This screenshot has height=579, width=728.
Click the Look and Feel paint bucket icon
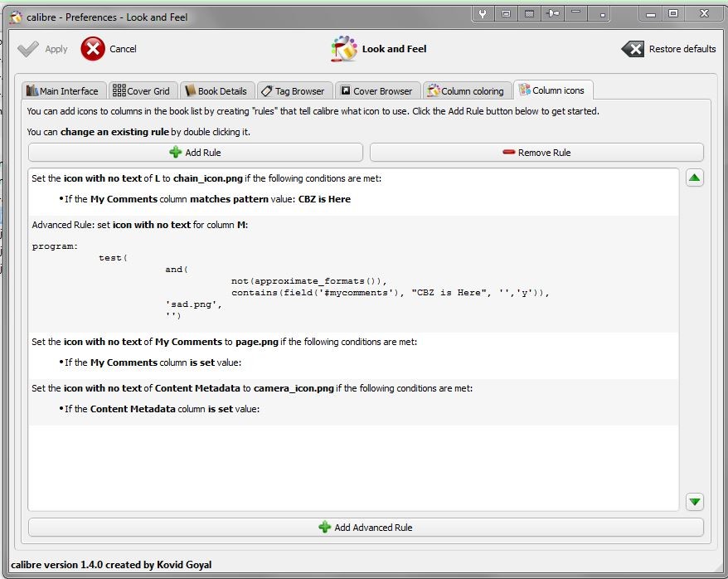(343, 48)
